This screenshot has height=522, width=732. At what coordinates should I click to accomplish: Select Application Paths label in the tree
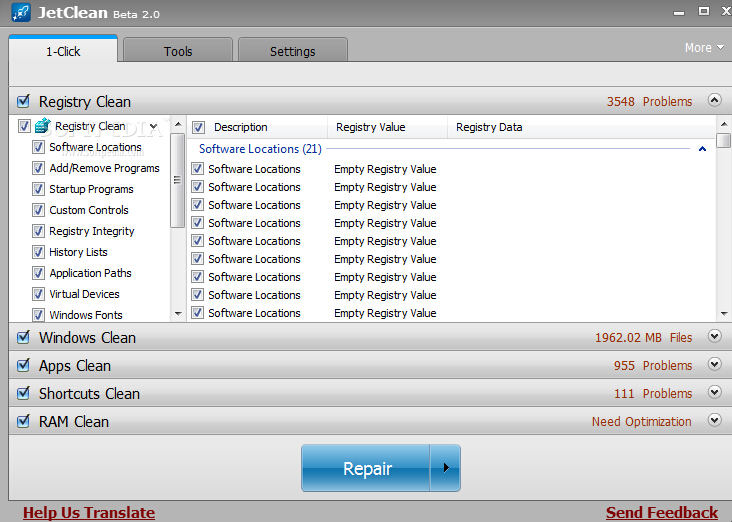tap(90, 273)
